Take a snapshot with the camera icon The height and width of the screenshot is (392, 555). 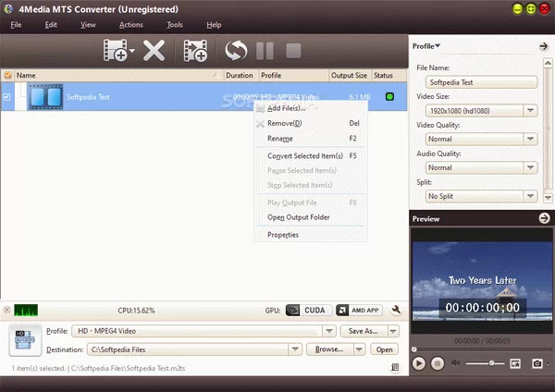(537, 363)
